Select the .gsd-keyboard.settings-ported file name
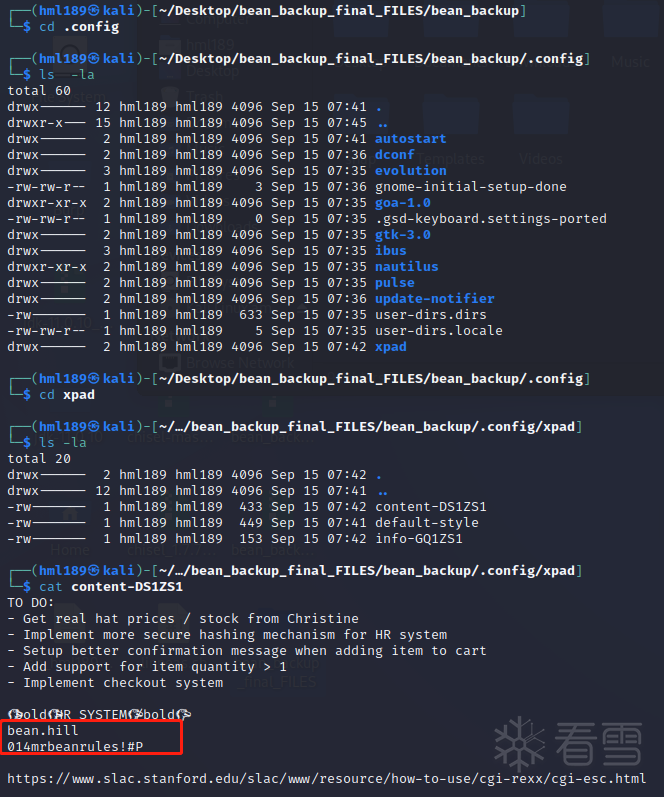664x797 pixels. point(490,219)
